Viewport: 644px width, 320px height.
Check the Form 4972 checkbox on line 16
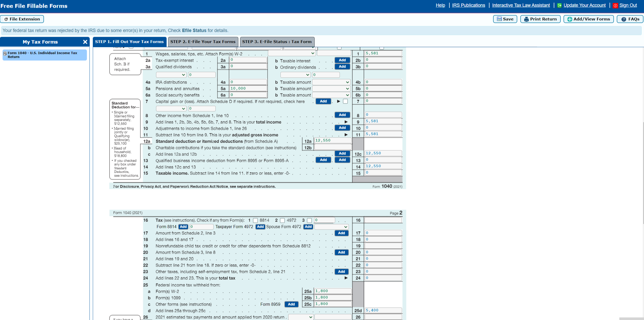pyautogui.click(x=282, y=220)
